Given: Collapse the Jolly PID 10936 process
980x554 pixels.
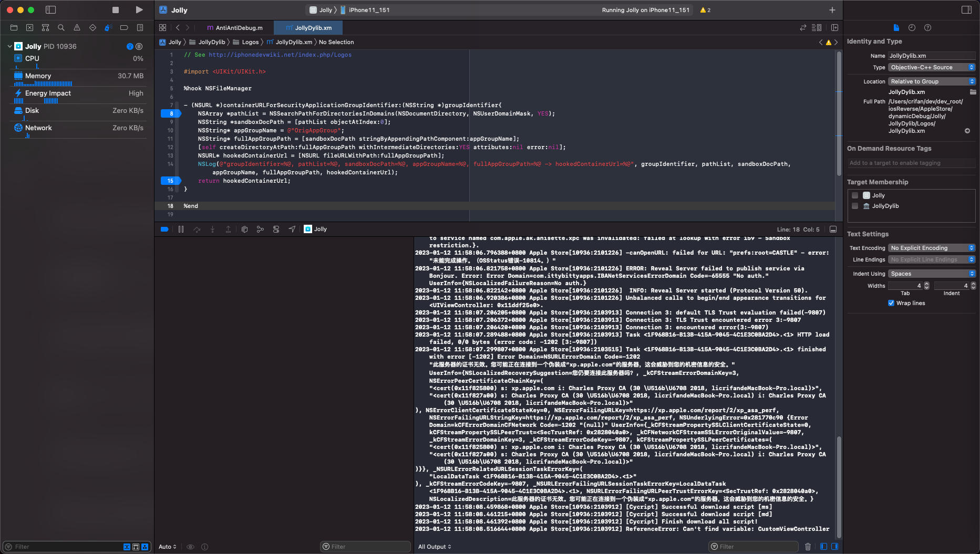Looking at the screenshot, I should point(9,46).
